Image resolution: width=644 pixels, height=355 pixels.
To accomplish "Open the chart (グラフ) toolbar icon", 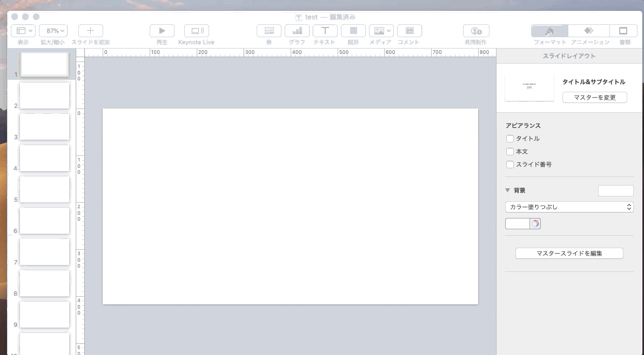I will point(297,31).
